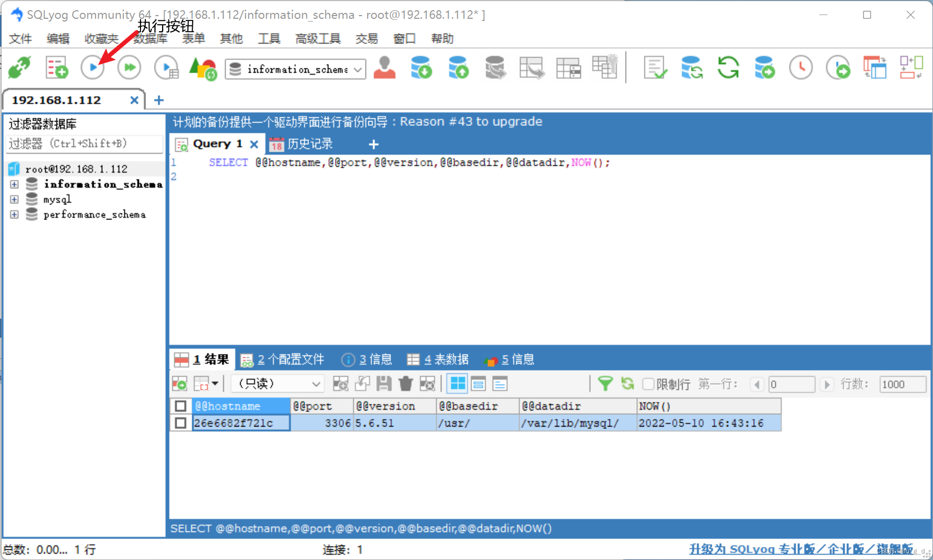
Task: Toggle the limit rows checkbox
Action: (x=648, y=384)
